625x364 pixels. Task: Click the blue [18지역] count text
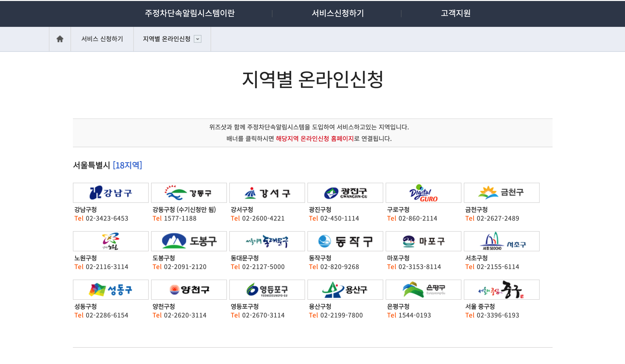[x=128, y=165]
